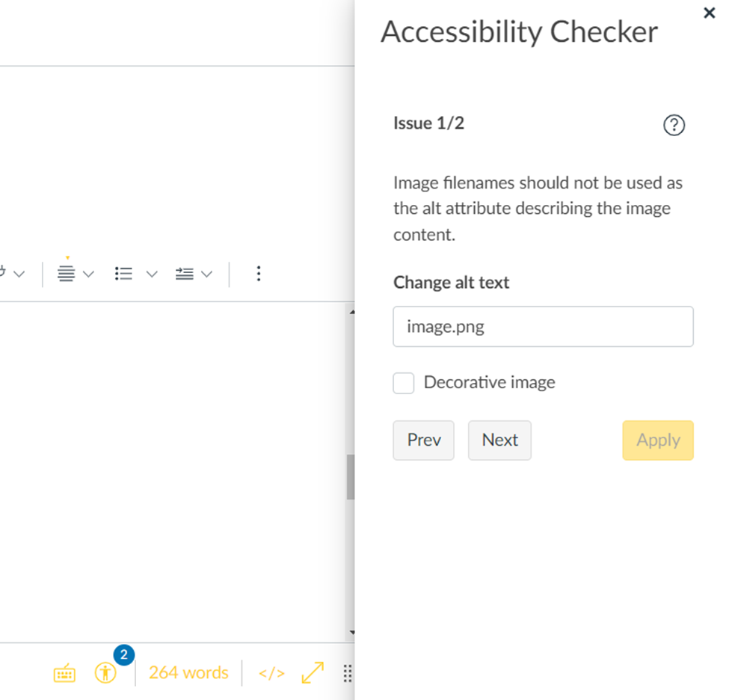Image resolution: width=729 pixels, height=700 pixels.
Task: Open the accessibility checker status bar icon
Action: 105,673
